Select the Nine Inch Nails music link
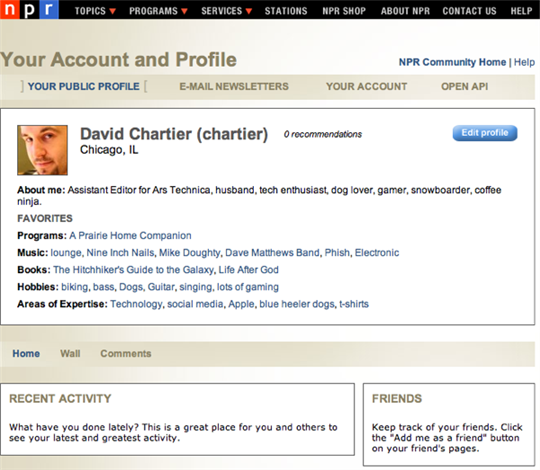Screen dimensions: 540x470 (x=120, y=253)
